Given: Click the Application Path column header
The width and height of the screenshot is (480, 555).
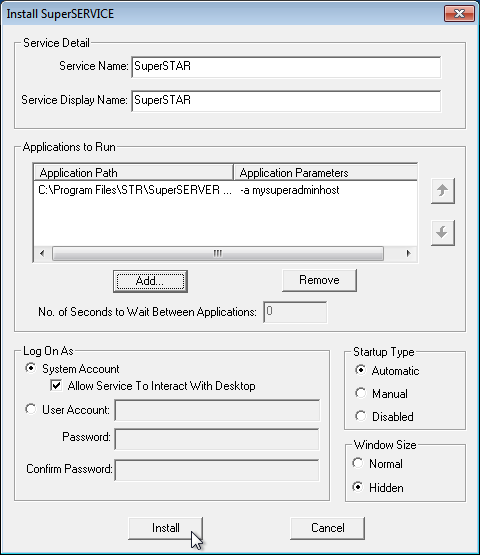Looking at the screenshot, I should click(134, 173).
